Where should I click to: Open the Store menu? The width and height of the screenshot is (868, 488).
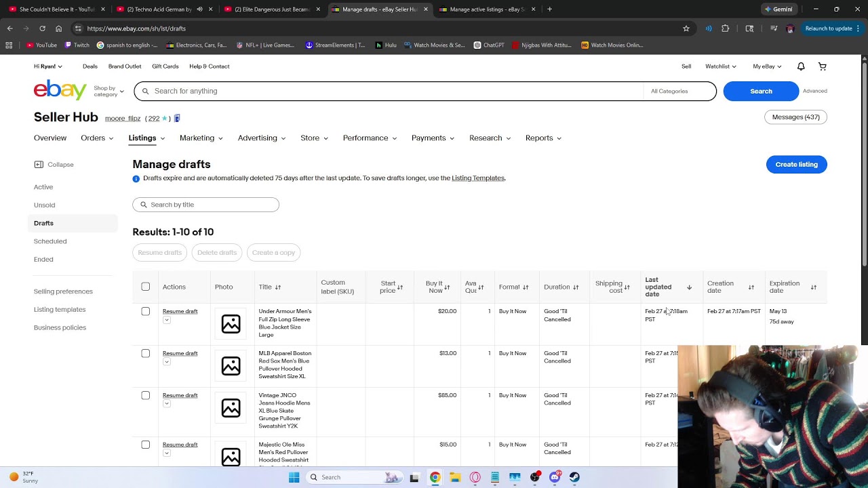pos(315,138)
